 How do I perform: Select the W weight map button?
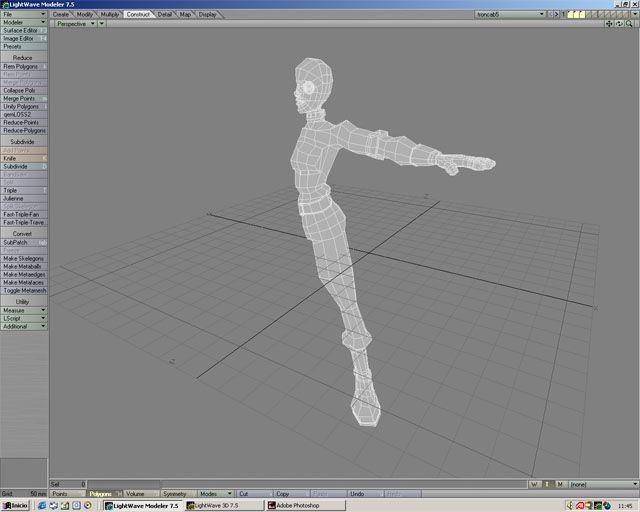click(x=534, y=484)
